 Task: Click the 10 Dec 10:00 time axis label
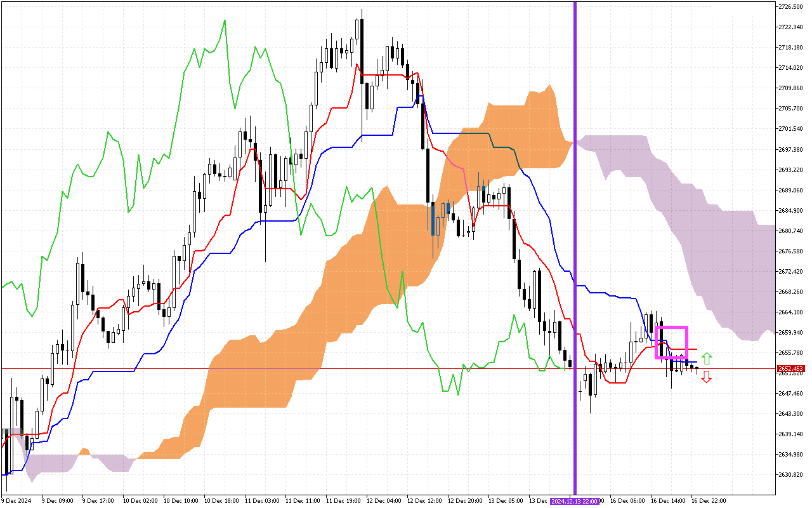point(182,501)
